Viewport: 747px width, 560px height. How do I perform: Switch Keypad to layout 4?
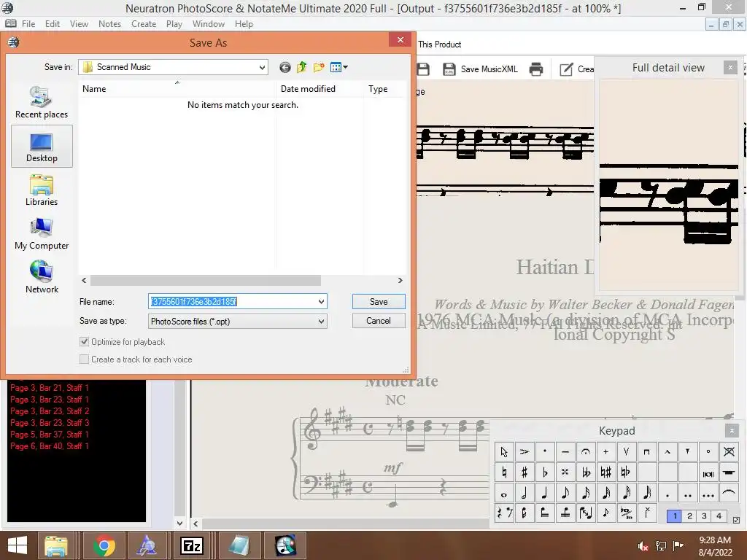(x=719, y=516)
